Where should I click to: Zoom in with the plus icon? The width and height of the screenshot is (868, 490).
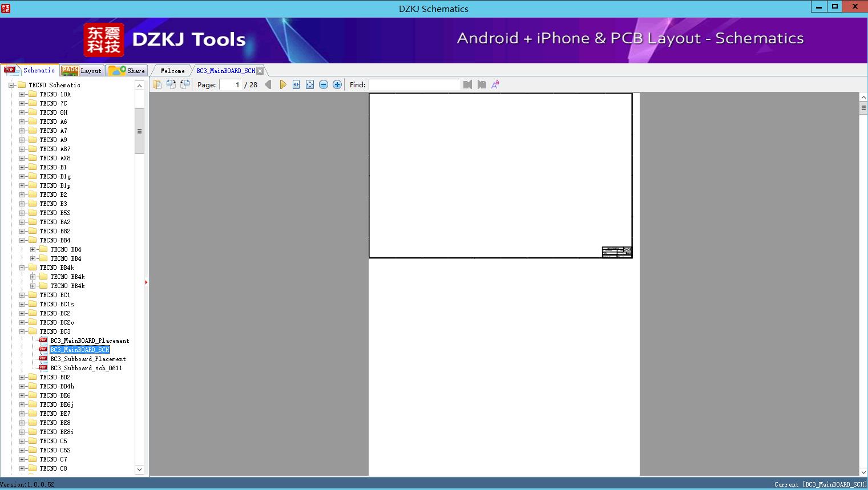pyautogui.click(x=337, y=84)
